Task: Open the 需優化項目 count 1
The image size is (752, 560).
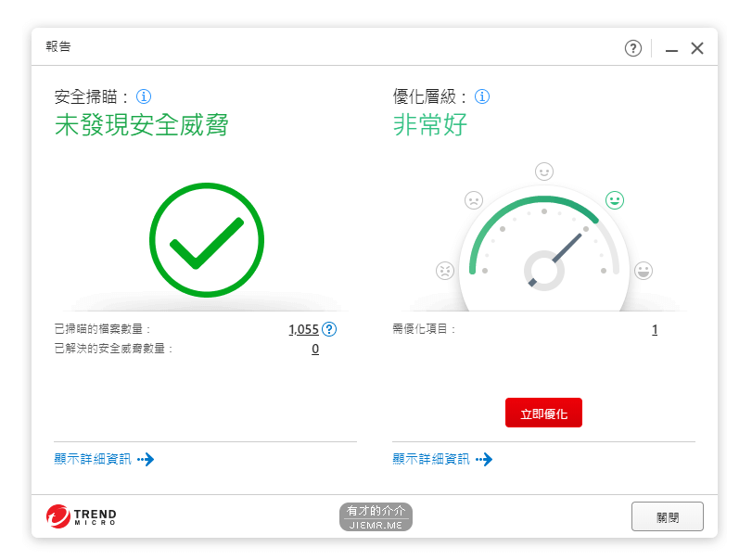Action: click(655, 329)
